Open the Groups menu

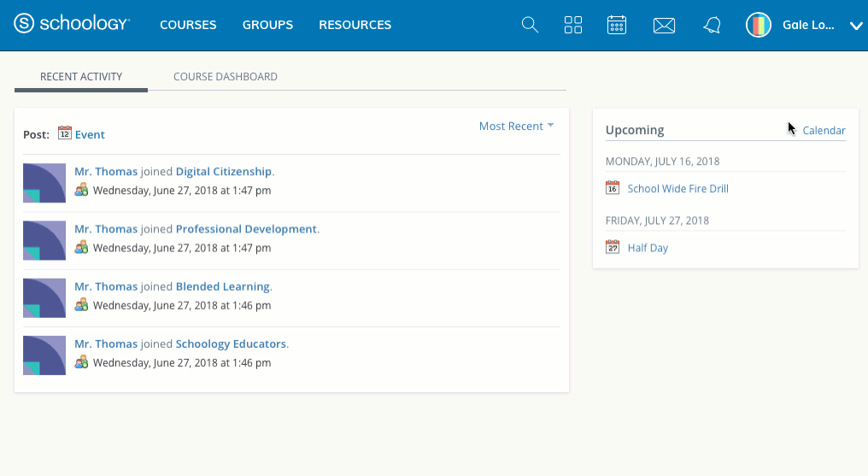tap(267, 25)
